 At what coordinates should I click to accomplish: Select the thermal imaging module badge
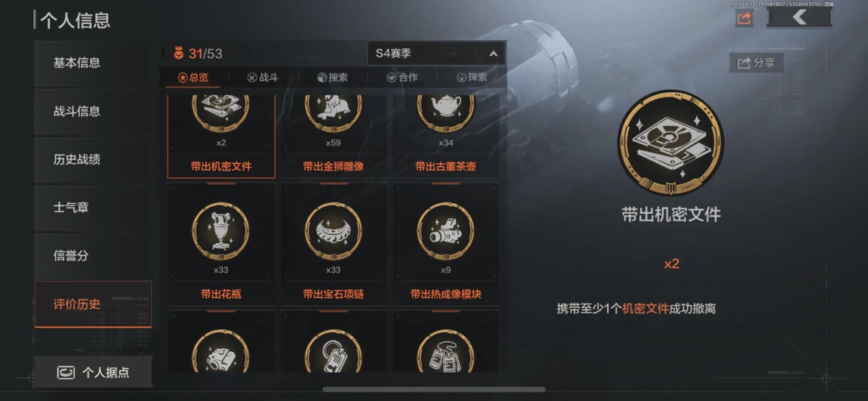446,244
